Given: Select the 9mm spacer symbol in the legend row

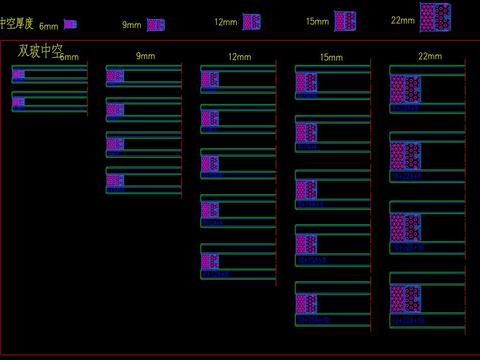Looking at the screenshot, I should tap(156, 25).
